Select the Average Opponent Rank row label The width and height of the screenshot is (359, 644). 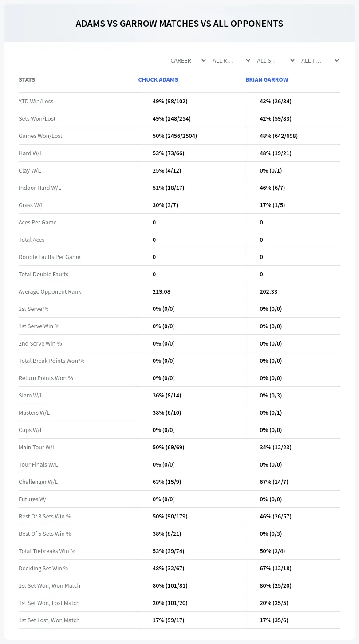point(50,292)
